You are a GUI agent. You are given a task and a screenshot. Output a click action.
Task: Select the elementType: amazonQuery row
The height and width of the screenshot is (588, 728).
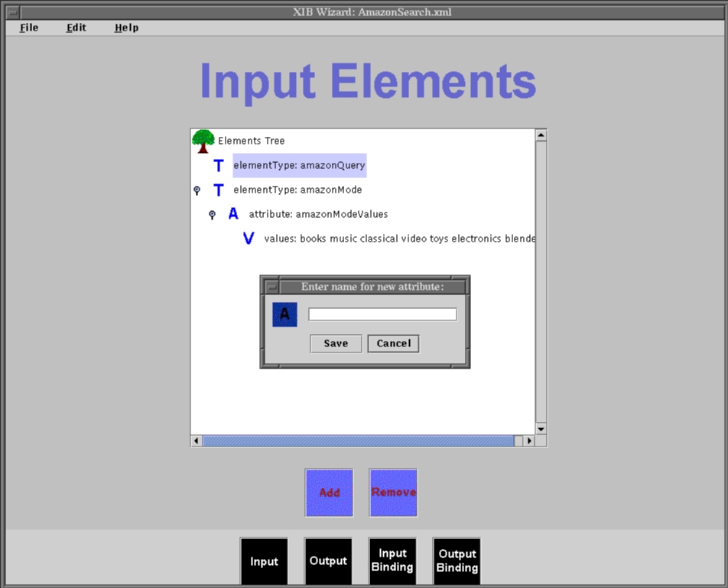point(300,165)
